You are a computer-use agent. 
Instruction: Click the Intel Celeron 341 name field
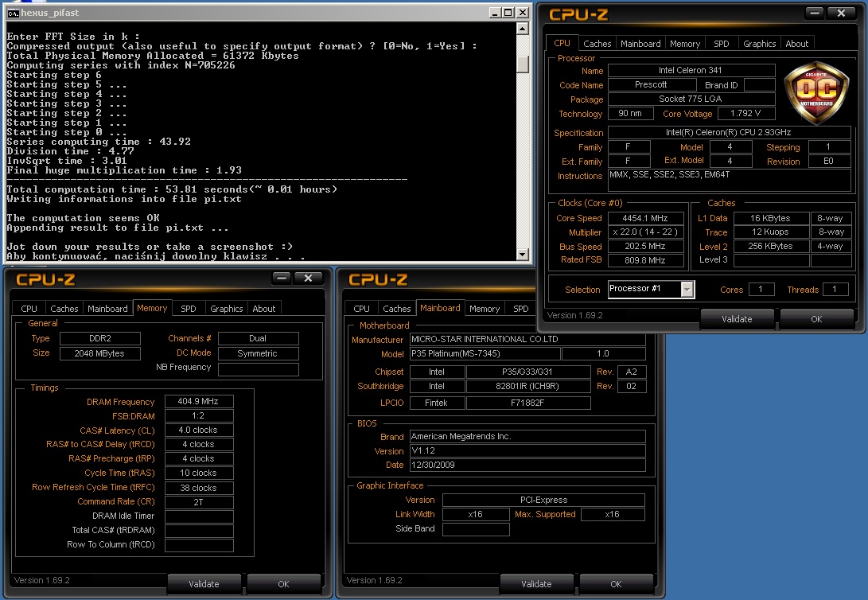(691, 70)
